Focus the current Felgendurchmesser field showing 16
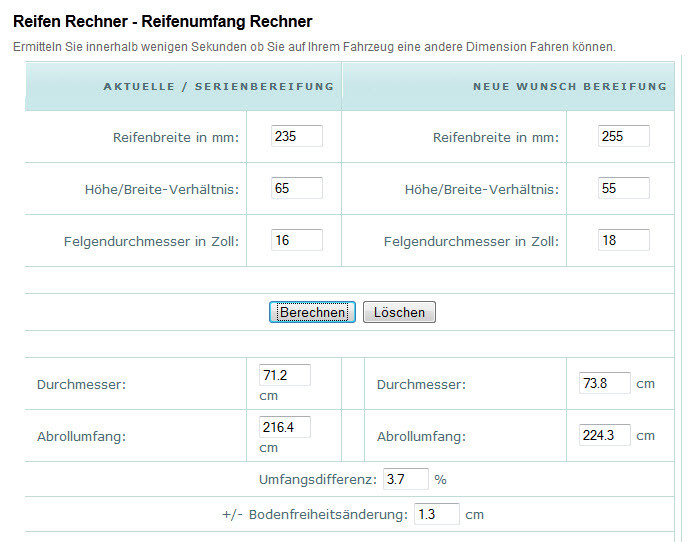694x542 pixels. (x=296, y=240)
